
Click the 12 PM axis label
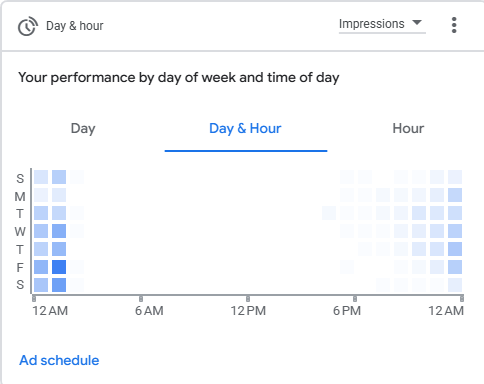[248, 311]
